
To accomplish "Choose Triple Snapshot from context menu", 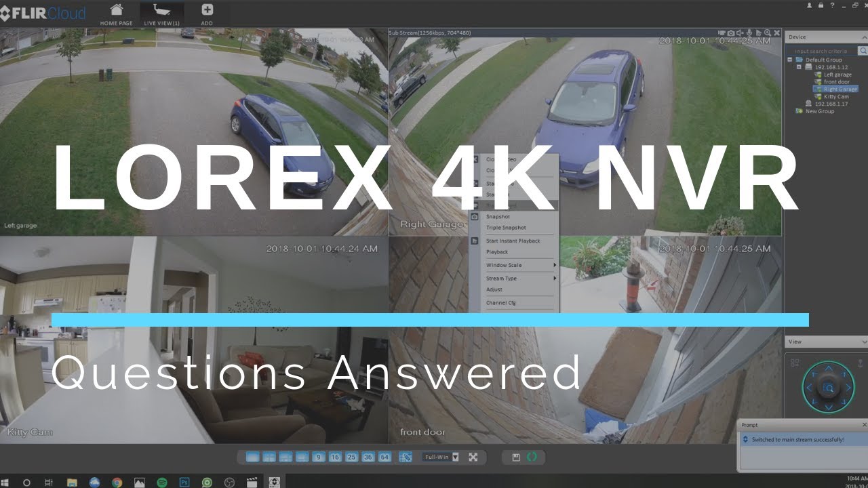I will (x=506, y=228).
